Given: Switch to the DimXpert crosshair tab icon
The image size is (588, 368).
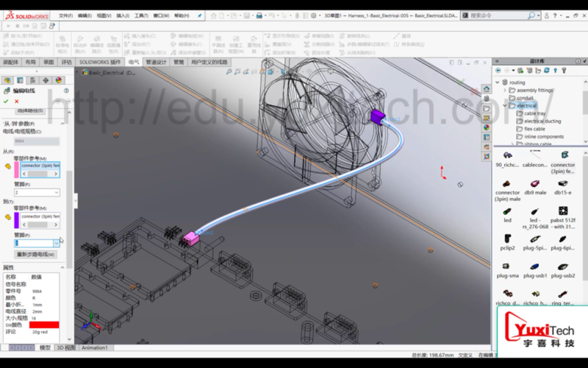Looking at the screenshot, I should (x=46, y=80).
